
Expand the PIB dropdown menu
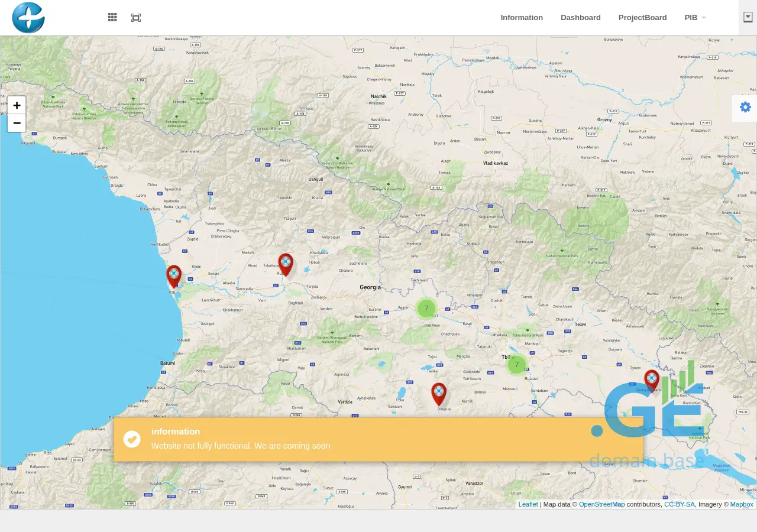click(x=695, y=18)
